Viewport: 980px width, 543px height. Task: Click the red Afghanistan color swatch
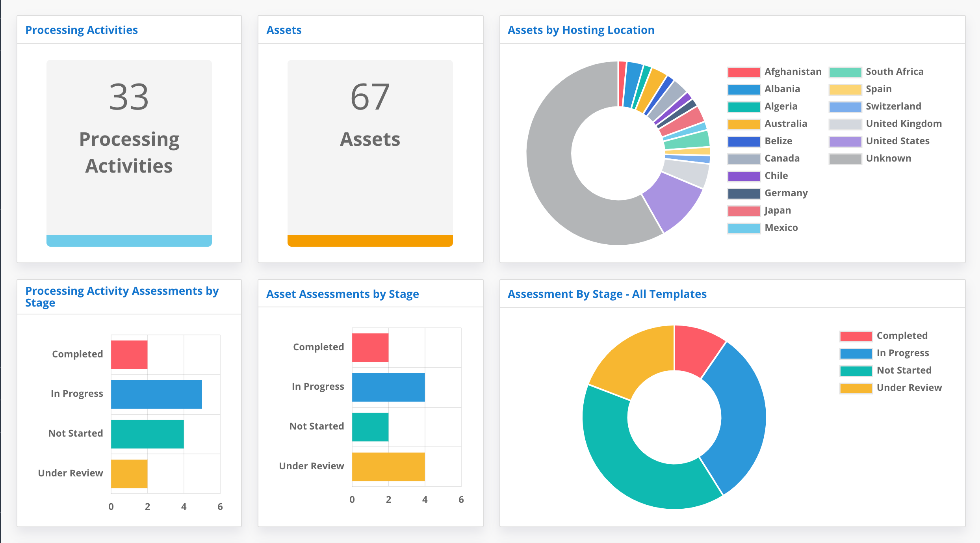click(x=744, y=71)
